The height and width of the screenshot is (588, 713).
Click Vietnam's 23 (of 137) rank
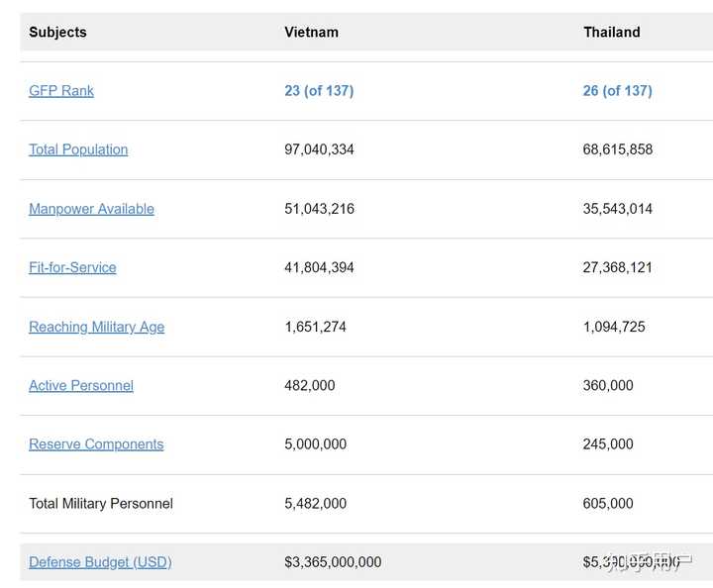[319, 91]
